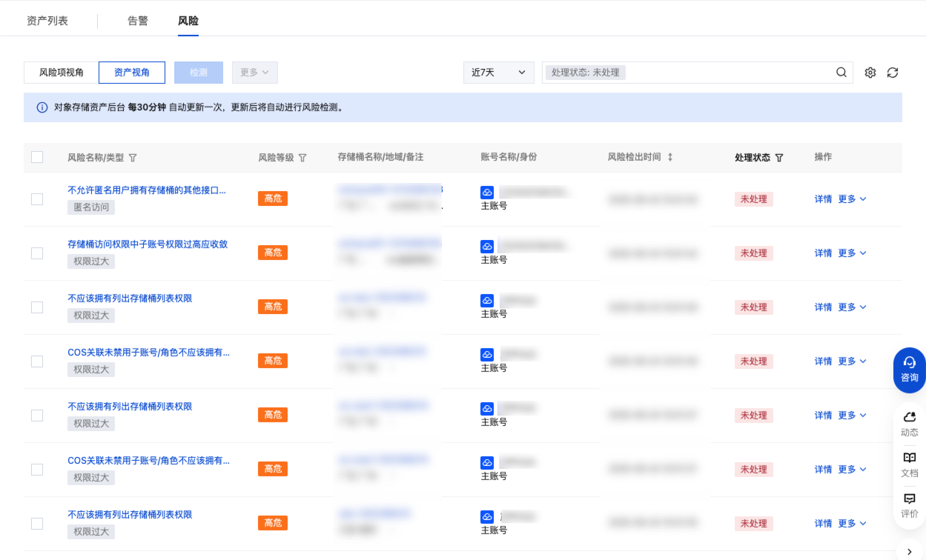Viewport: 926px width, 560px height.
Task: Refresh the risk list
Action: tap(893, 73)
